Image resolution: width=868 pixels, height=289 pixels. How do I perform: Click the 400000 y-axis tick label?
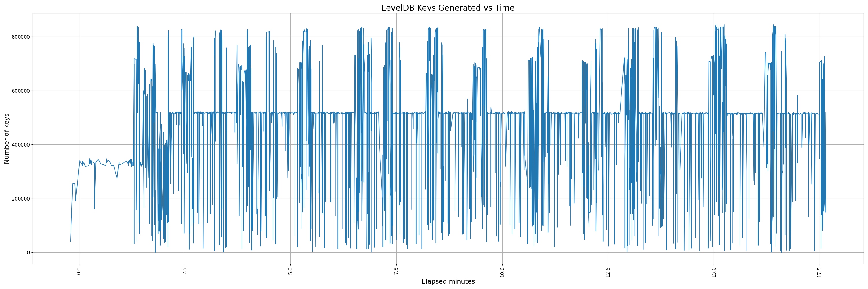pos(19,145)
